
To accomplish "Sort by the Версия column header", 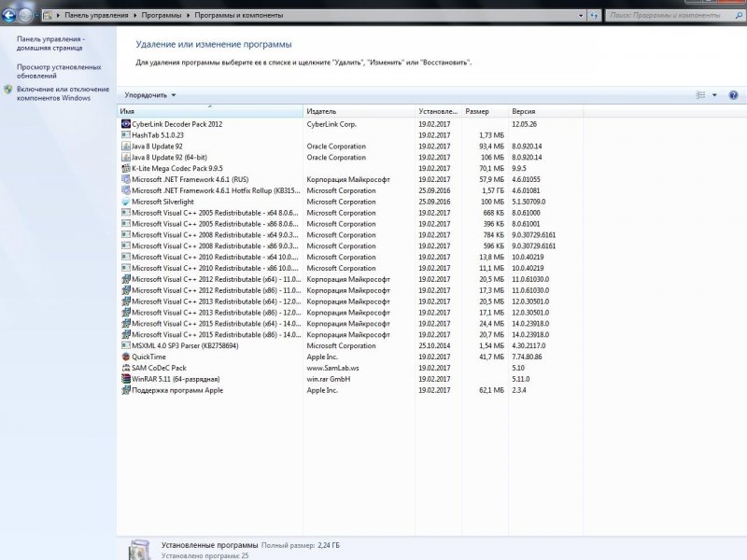I will [545, 111].
